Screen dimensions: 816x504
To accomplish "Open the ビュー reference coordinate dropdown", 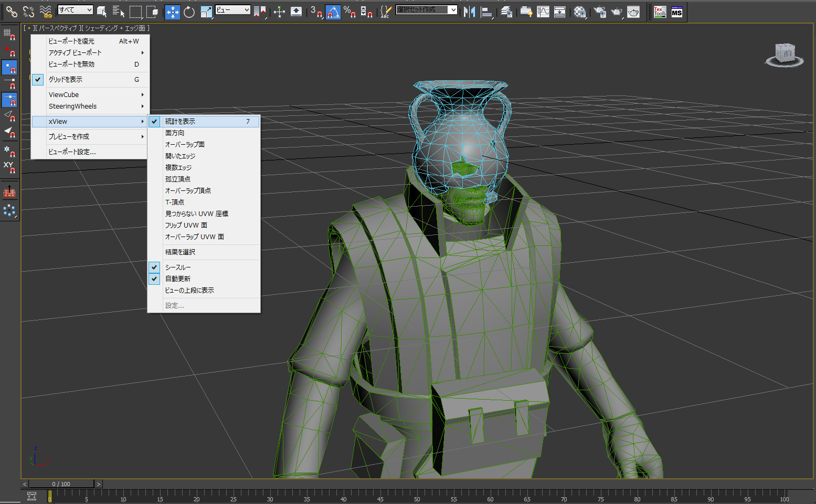I will (x=232, y=10).
